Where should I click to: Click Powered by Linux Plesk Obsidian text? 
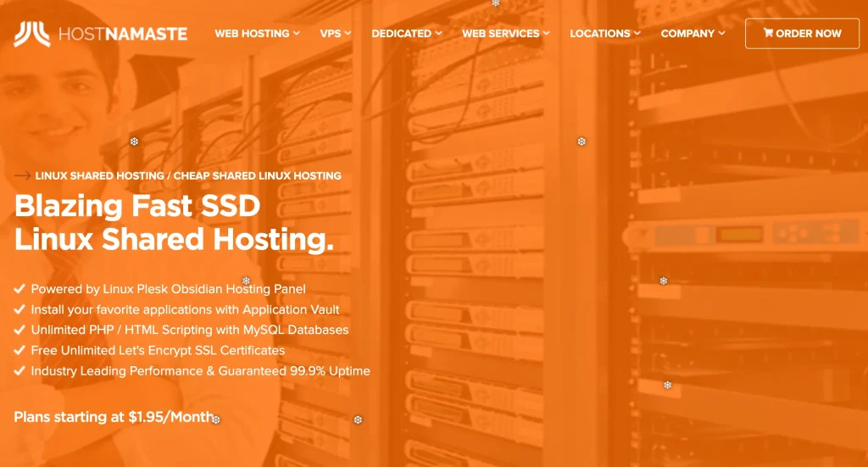coord(169,289)
